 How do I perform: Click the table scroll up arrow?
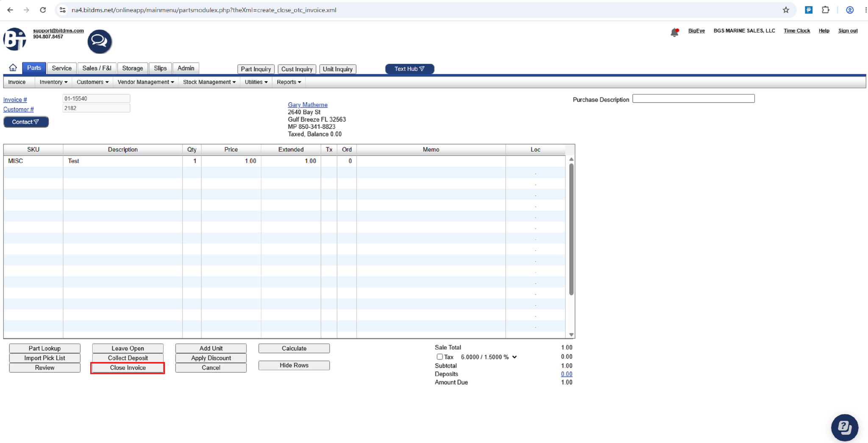(571, 159)
